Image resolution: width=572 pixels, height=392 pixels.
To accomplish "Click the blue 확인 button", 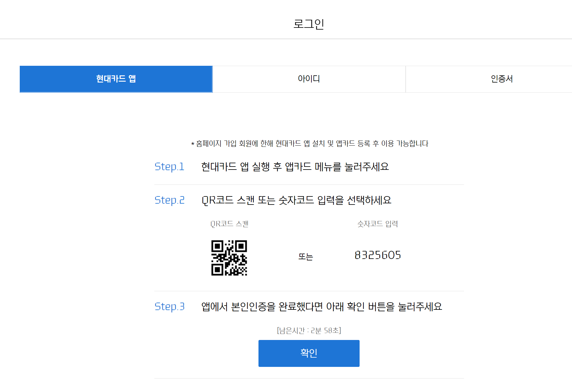I will coord(309,353).
